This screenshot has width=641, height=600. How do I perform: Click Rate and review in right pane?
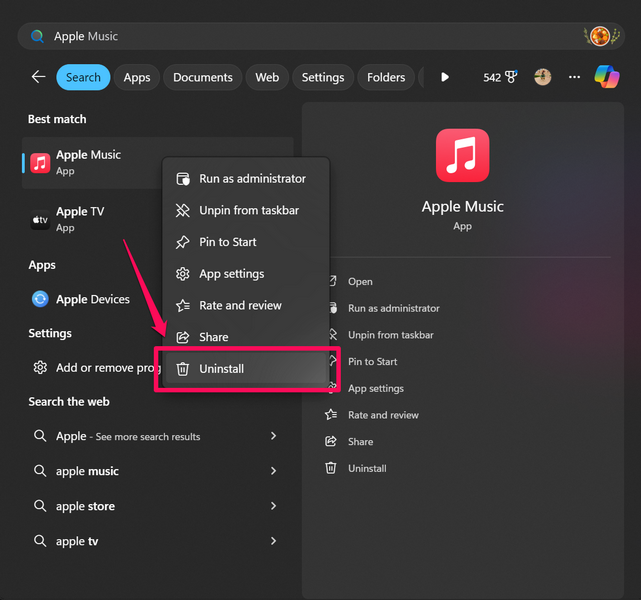[x=383, y=415]
